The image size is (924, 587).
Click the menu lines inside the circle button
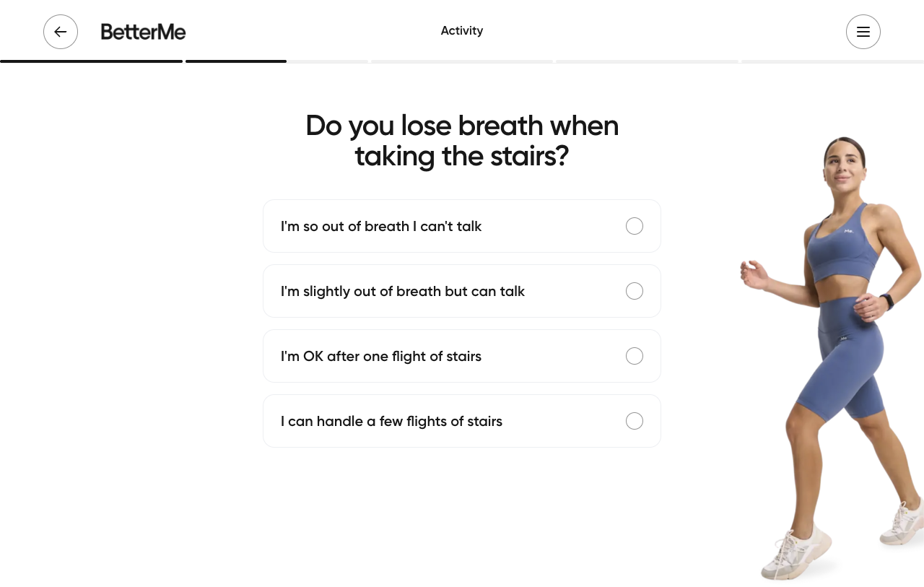click(x=863, y=32)
